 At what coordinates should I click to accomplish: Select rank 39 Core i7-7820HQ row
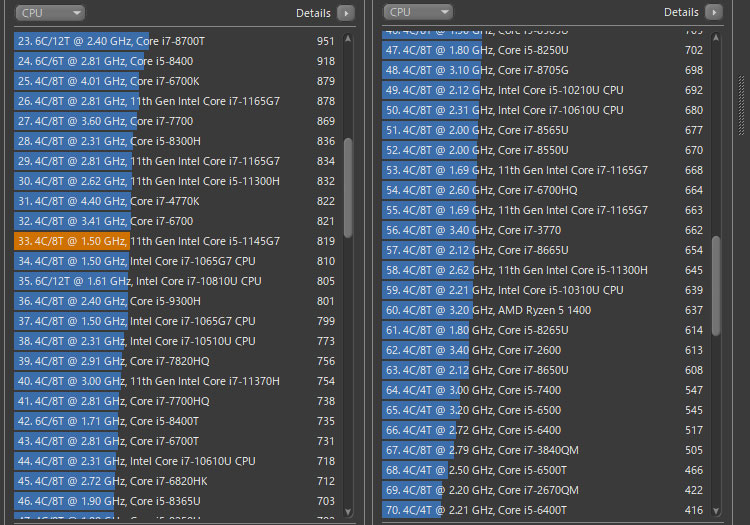click(175, 361)
